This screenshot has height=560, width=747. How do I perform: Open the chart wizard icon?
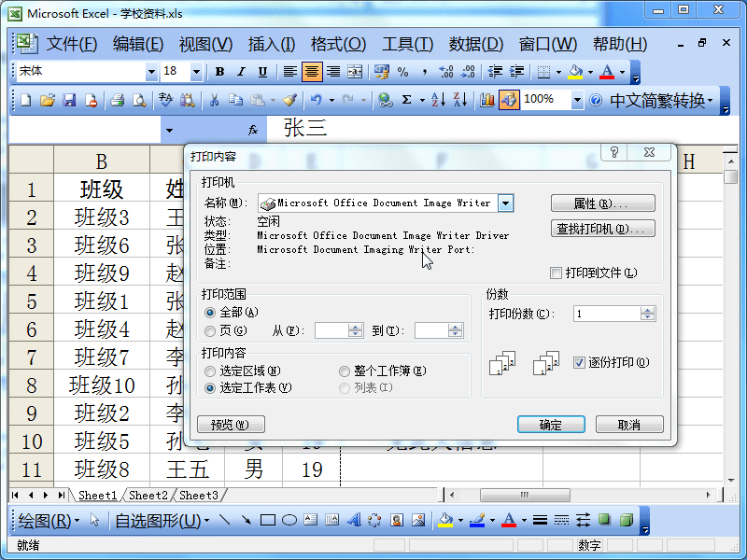(486, 100)
